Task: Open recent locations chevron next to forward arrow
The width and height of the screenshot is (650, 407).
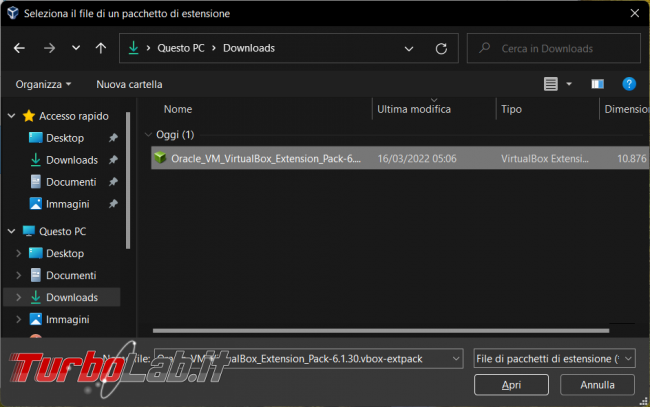Action: click(76, 48)
